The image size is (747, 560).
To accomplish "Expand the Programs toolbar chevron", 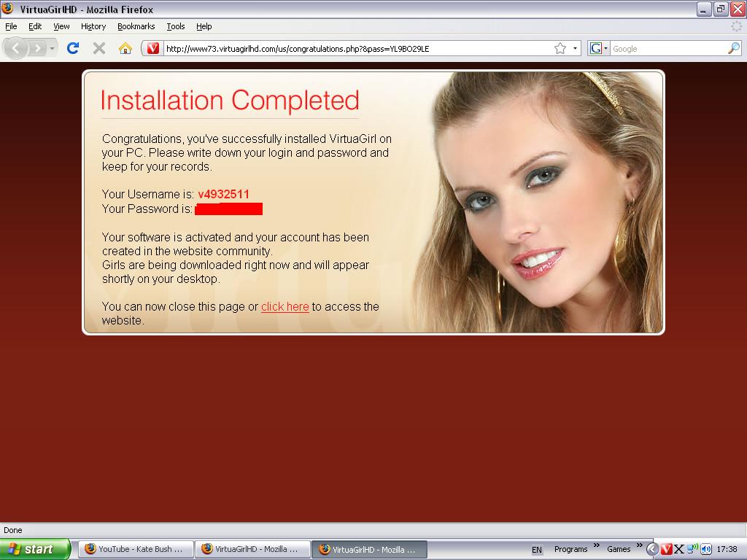I will 596,545.
